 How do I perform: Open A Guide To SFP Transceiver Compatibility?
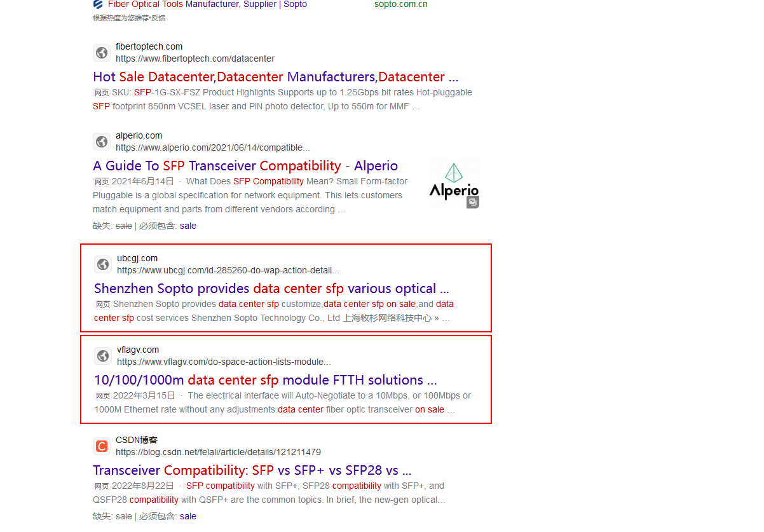point(245,166)
